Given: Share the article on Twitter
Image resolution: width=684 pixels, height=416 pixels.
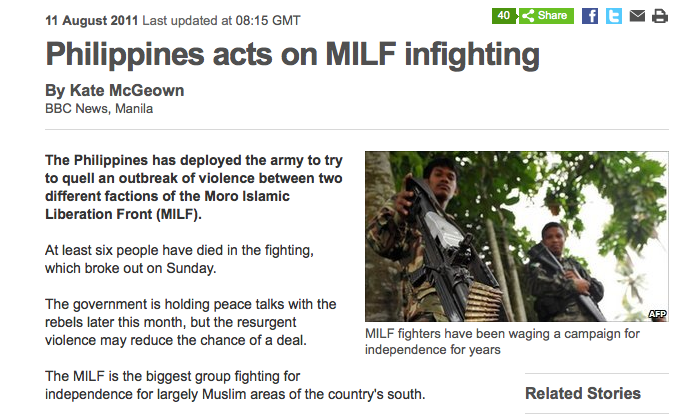Looking at the screenshot, I should [614, 16].
